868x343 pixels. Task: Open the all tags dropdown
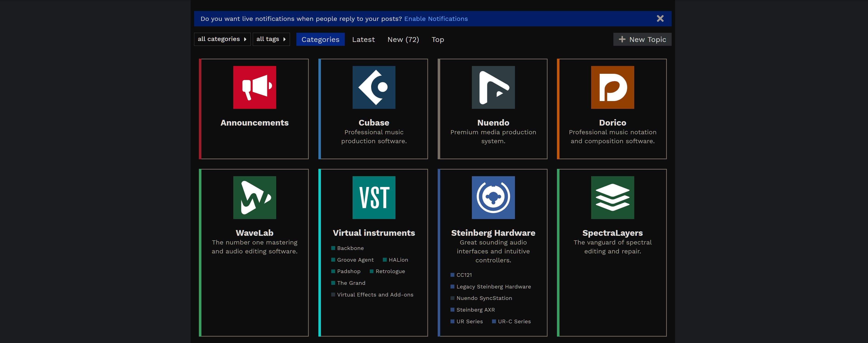271,39
